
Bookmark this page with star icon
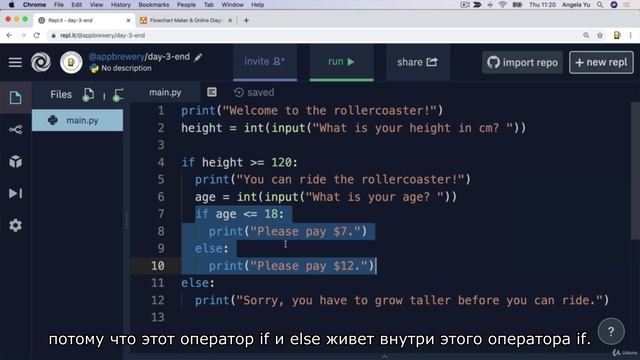click(x=600, y=36)
